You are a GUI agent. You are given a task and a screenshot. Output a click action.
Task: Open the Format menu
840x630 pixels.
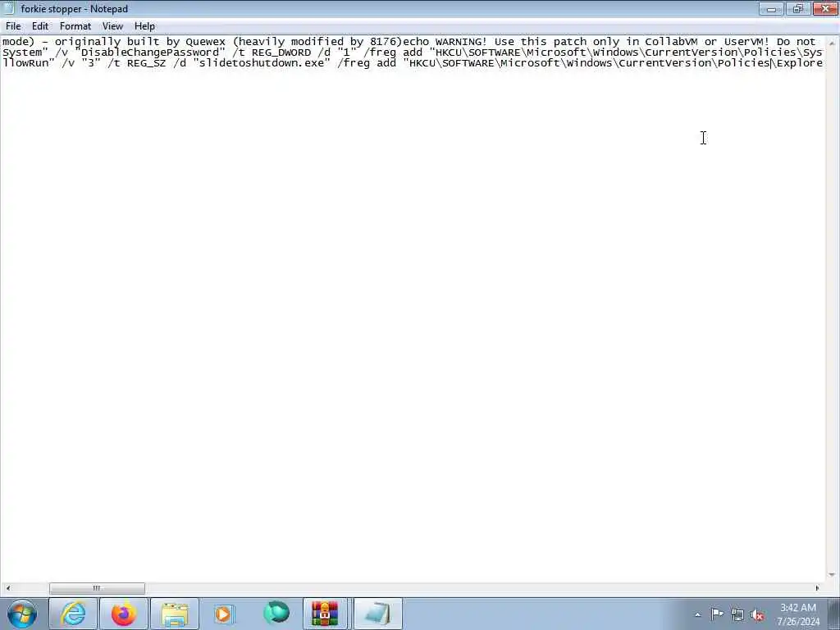tap(75, 26)
